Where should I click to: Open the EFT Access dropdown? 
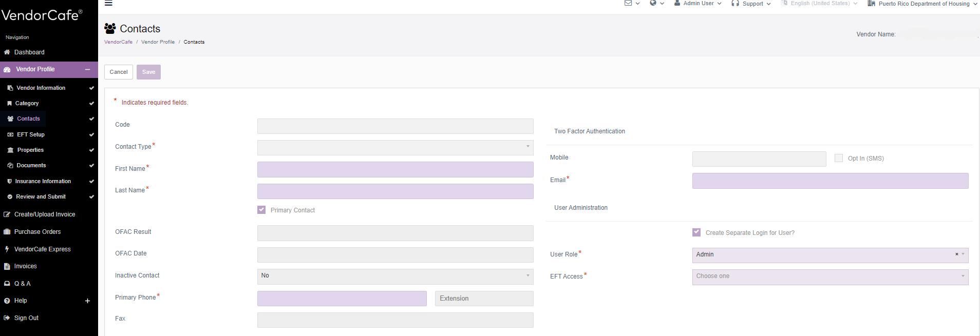coord(830,276)
